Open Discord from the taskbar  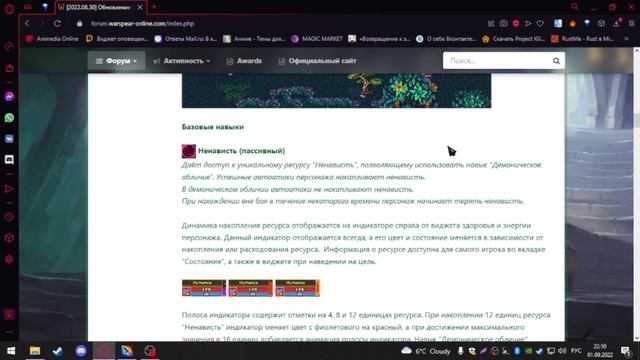[x=81, y=351]
